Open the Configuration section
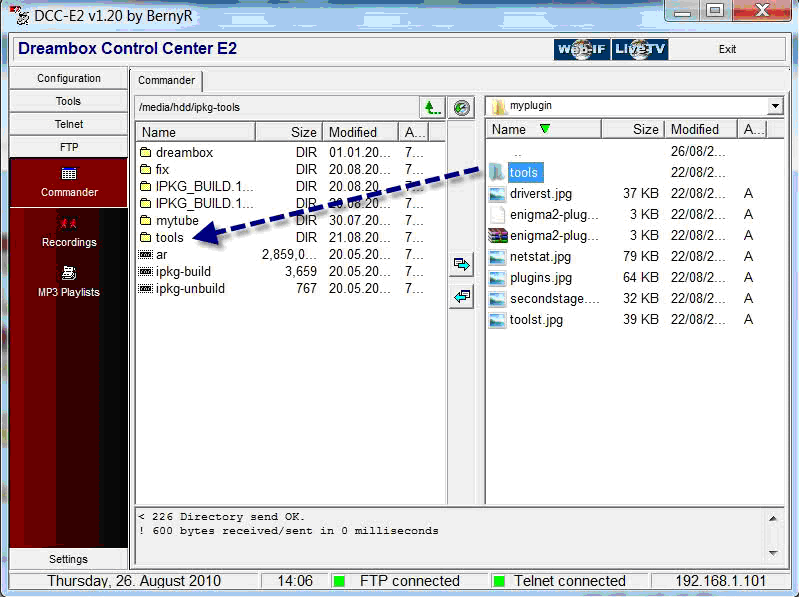 [x=69, y=78]
